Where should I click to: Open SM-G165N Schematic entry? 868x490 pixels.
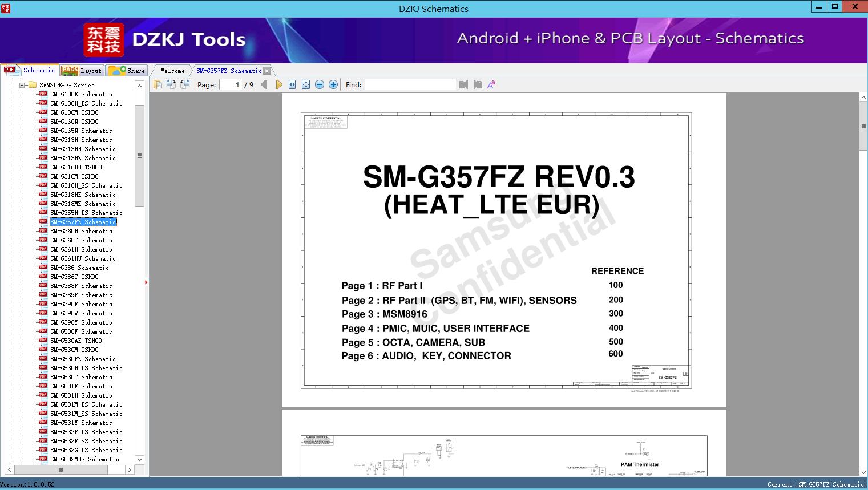(x=81, y=131)
